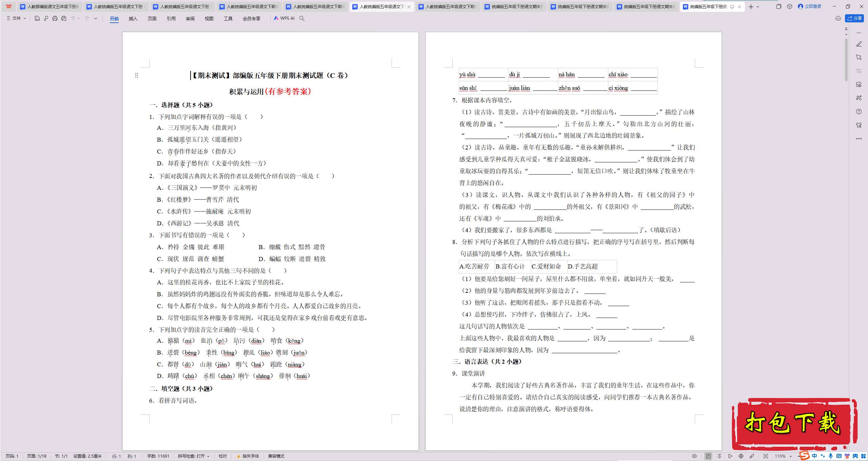Click the export-to-PDF icon beside Save
Screen dimensions: 868x461
coord(46,18)
